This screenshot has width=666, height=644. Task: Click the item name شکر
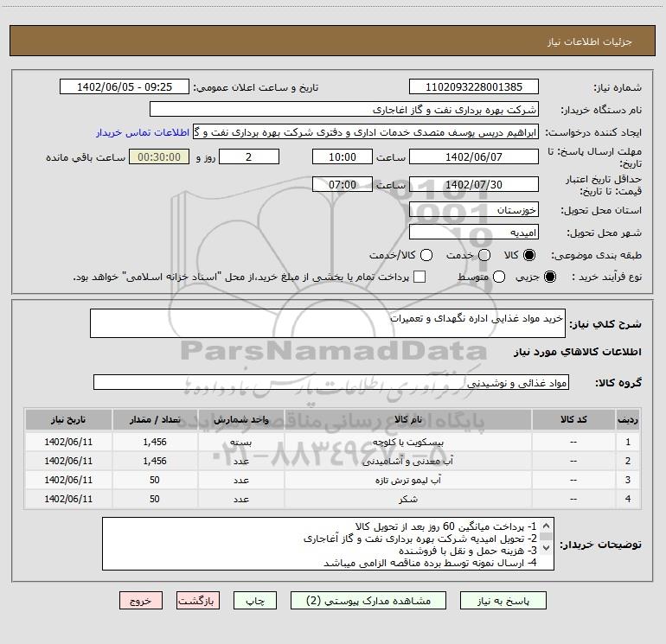[407, 500]
